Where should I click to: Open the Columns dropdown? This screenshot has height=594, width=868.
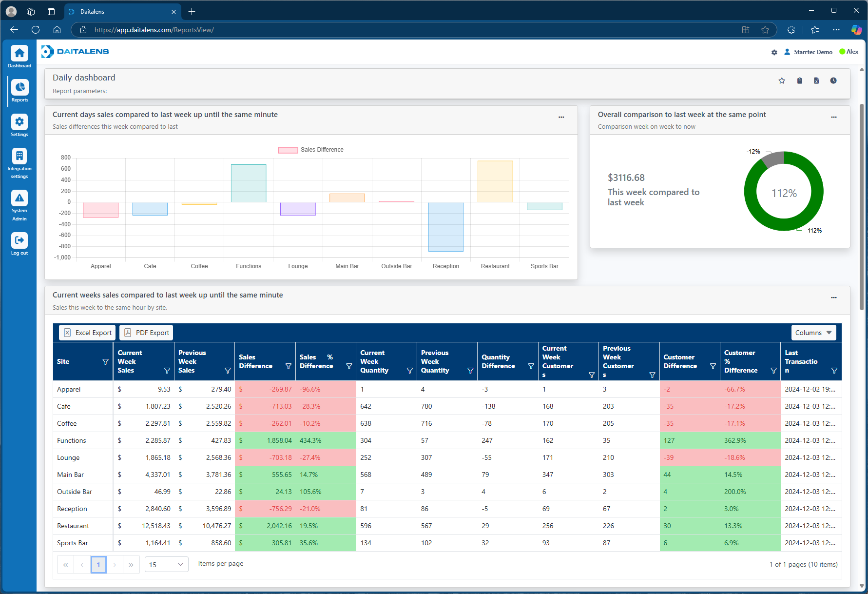tap(813, 332)
